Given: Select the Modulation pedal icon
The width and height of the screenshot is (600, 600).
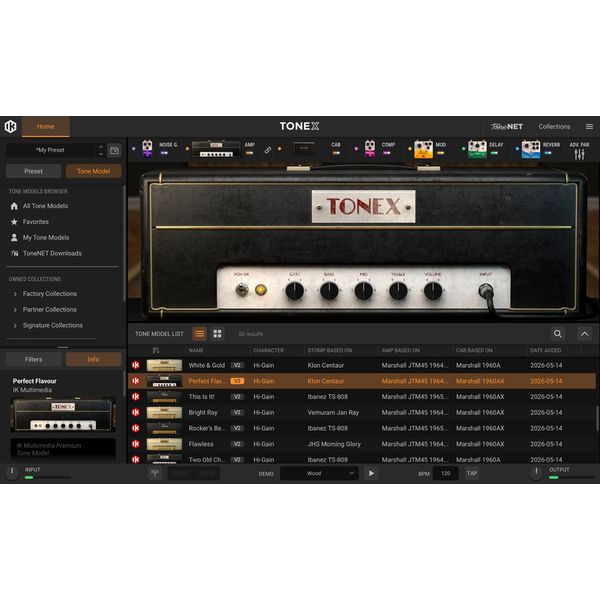Looking at the screenshot, I should coord(424,149).
